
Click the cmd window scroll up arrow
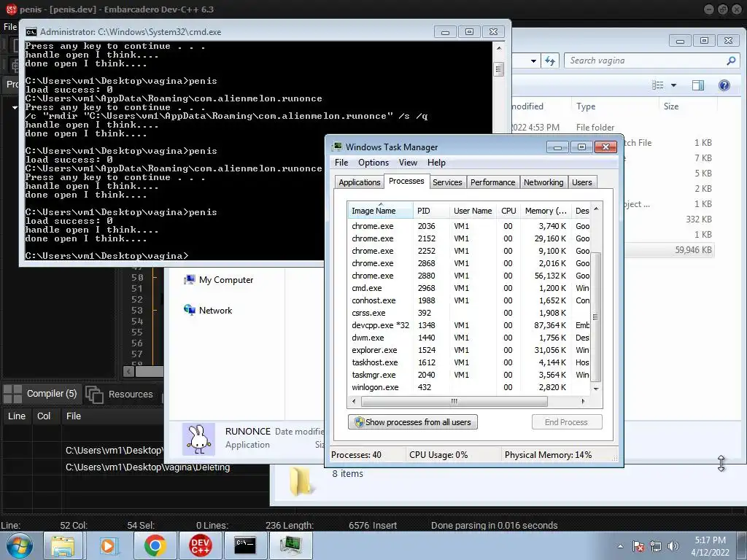pos(499,48)
